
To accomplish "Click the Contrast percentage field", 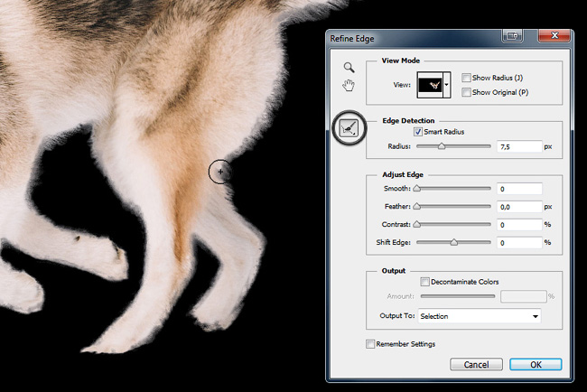I will 519,225.
